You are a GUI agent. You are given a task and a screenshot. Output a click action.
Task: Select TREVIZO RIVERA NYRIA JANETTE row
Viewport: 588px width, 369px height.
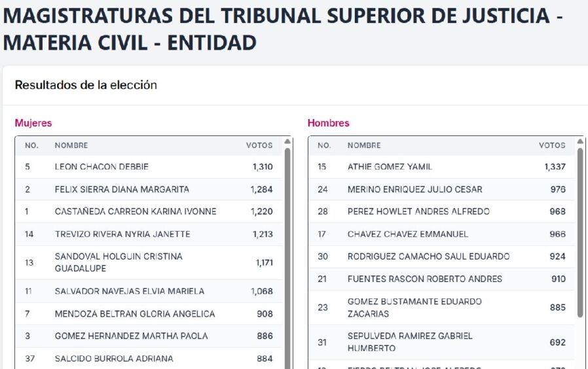pos(149,234)
